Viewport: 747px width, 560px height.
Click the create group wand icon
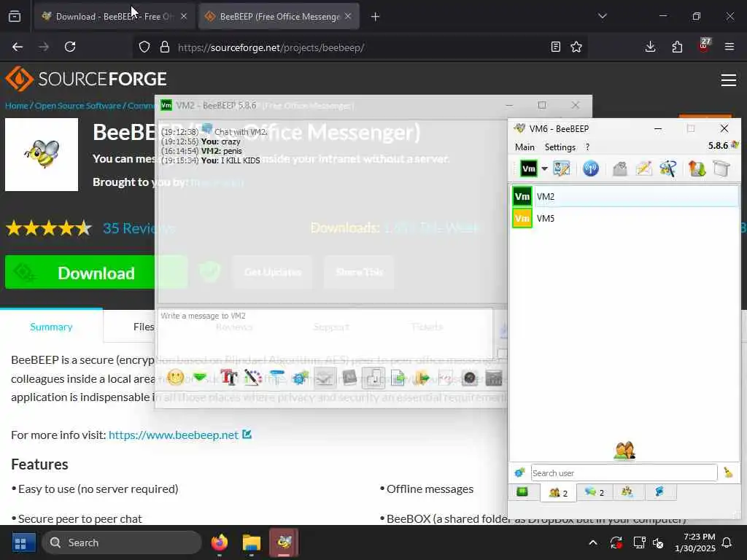coord(668,168)
